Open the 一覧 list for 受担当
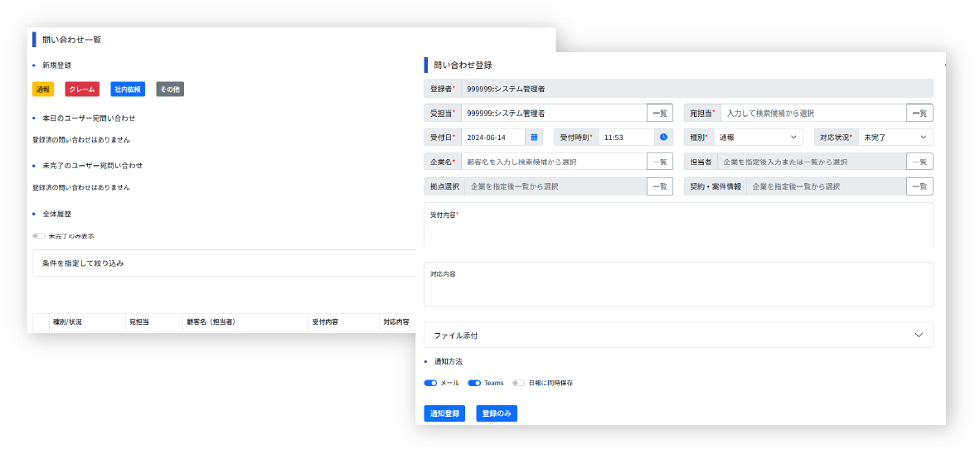 tap(659, 113)
